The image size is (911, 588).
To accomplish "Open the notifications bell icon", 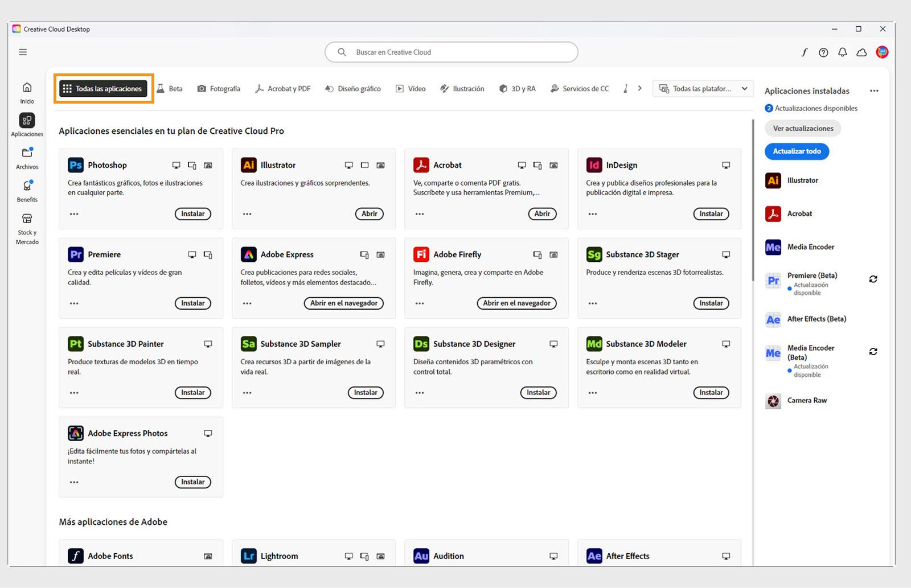I will 842,52.
